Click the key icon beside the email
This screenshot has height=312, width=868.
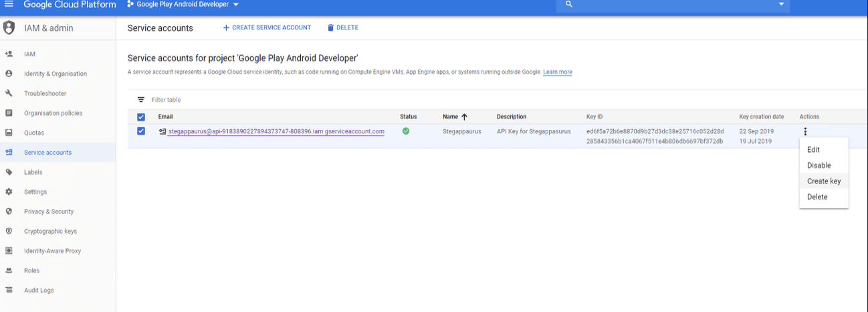click(162, 132)
